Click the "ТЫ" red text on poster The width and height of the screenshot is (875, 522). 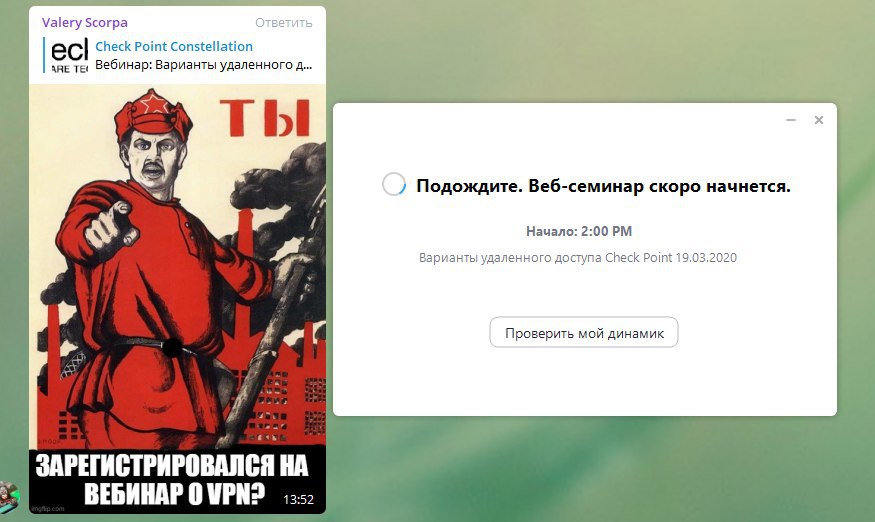[265, 118]
